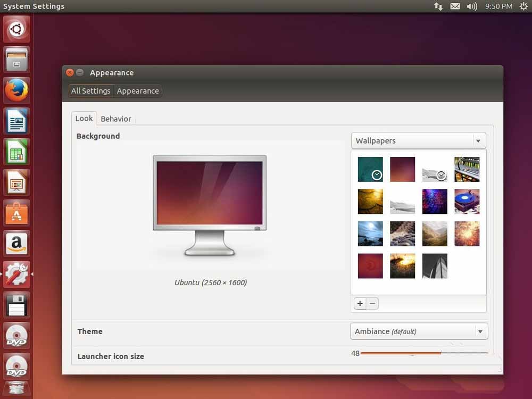The width and height of the screenshot is (532, 399).
Task: Add a new wallpaper with plus button
Action: click(x=360, y=303)
